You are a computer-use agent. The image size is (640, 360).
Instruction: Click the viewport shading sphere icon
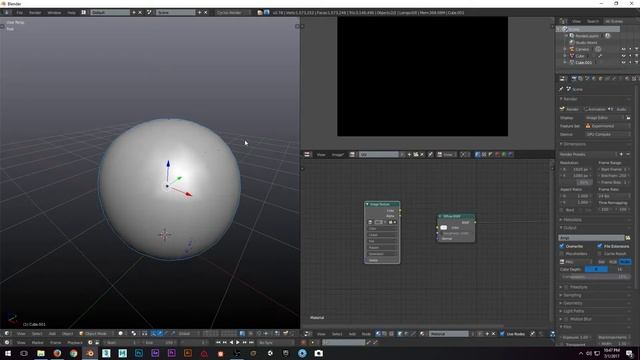coord(120,333)
